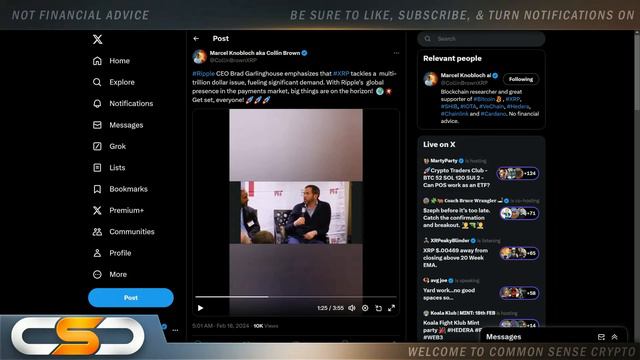The width and height of the screenshot is (640, 360).
Task: Open the Home page icon
Action: (97, 61)
